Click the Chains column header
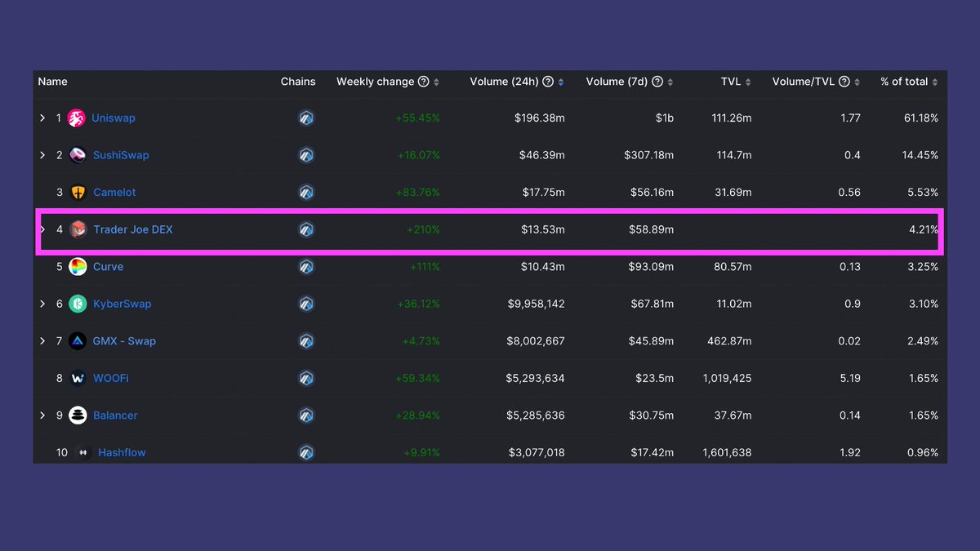980x551 pixels. point(298,82)
